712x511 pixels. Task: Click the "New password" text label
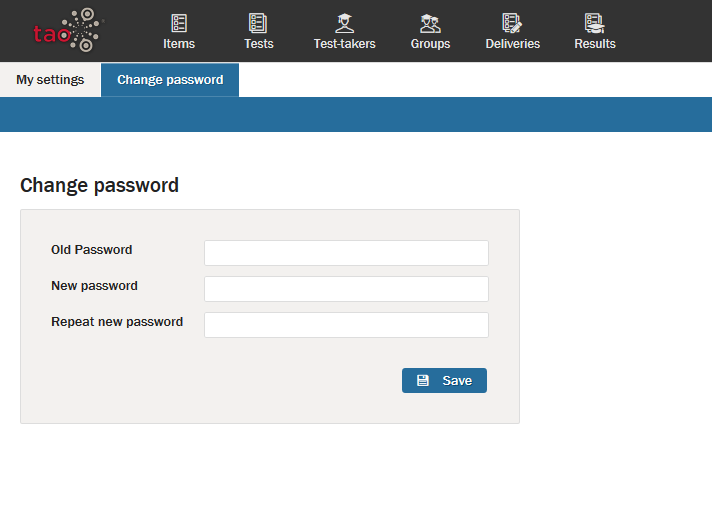point(95,286)
